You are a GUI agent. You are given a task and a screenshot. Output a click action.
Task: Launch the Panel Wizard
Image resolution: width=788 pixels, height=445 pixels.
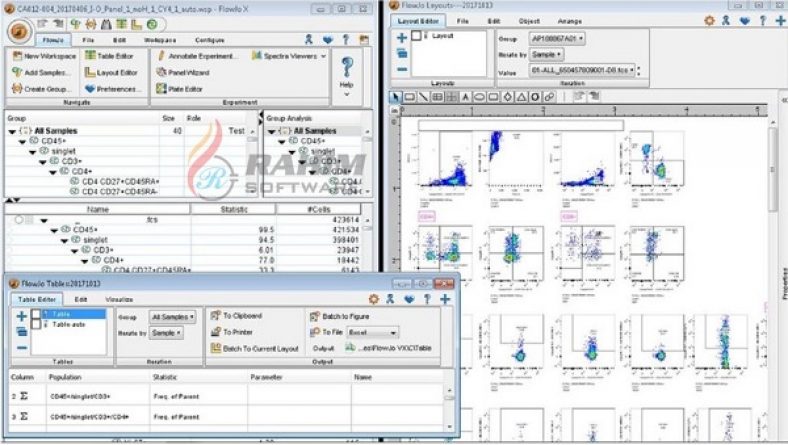(x=183, y=72)
